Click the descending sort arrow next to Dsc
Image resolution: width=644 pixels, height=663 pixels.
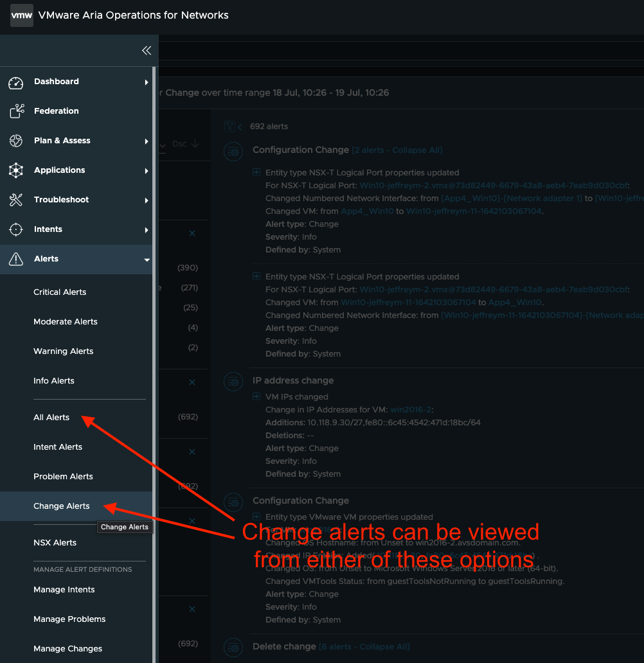click(x=195, y=144)
